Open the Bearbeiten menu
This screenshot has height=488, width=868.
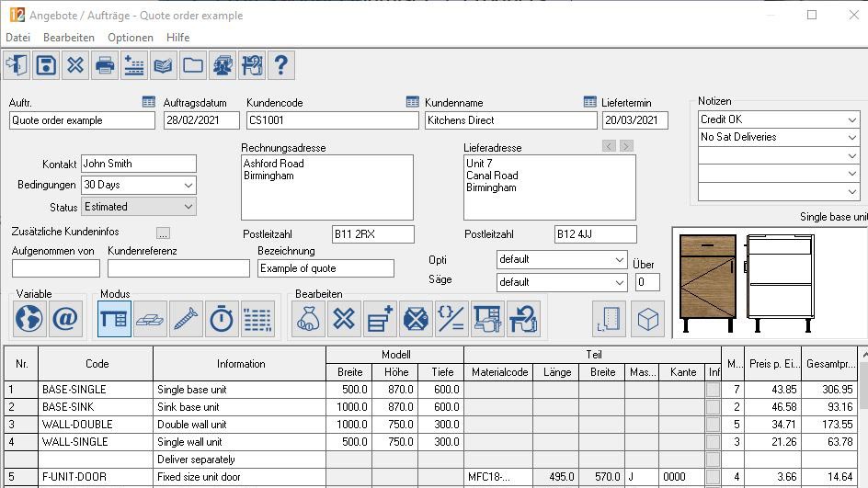(x=69, y=38)
